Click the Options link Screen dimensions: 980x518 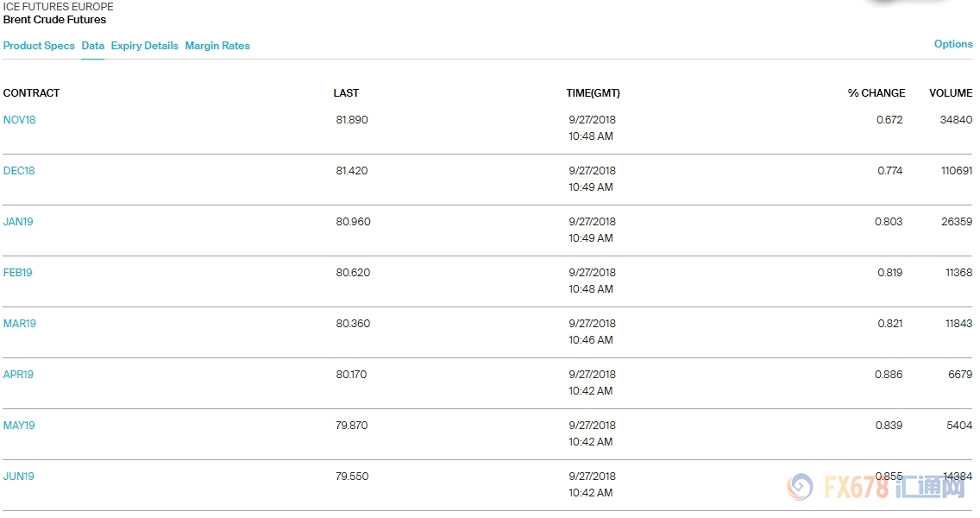pyautogui.click(x=953, y=44)
